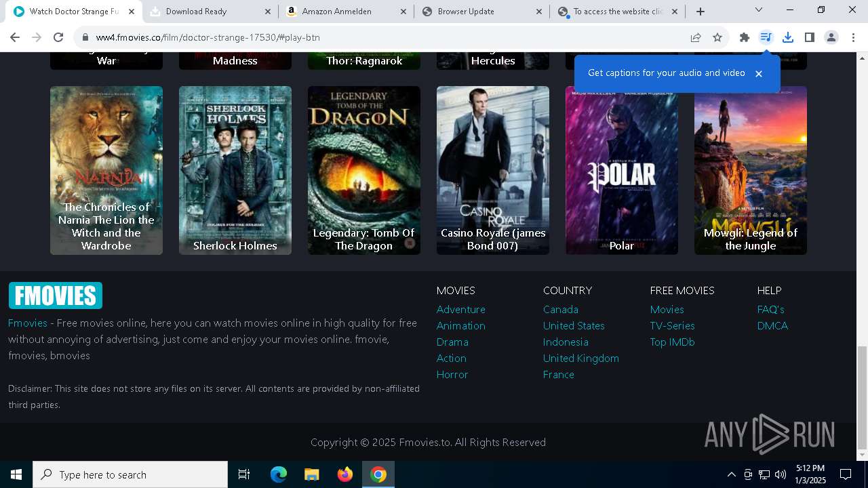Open the FAQ's help link
The width and height of the screenshot is (868, 488).
(771, 309)
